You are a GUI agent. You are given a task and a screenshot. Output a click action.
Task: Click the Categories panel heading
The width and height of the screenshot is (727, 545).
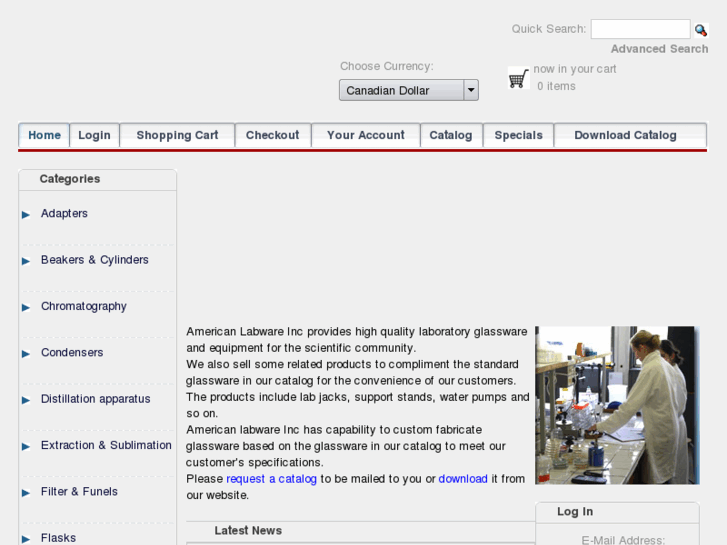tap(70, 179)
